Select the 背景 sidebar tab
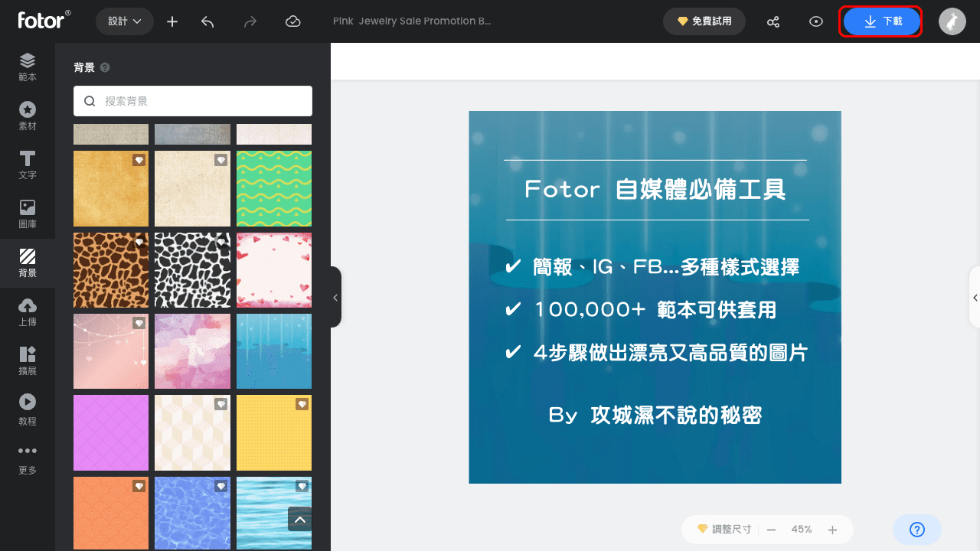The image size is (980, 551). (x=28, y=263)
